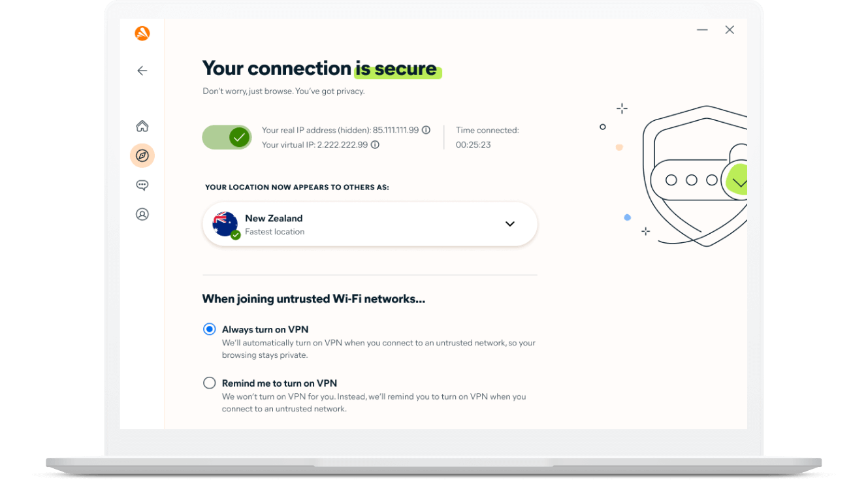This screenshot has height=480, width=868.
Task: Click the Time connected counter
Action: [x=474, y=145]
